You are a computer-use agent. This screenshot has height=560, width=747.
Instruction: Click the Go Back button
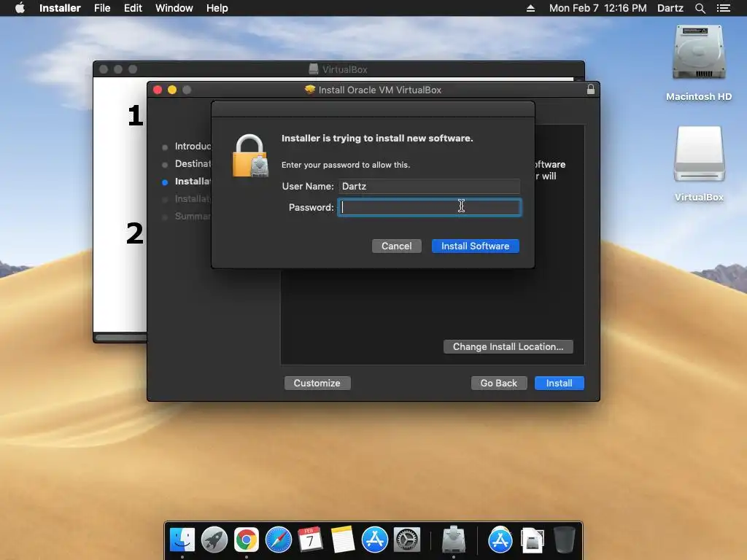tap(499, 384)
